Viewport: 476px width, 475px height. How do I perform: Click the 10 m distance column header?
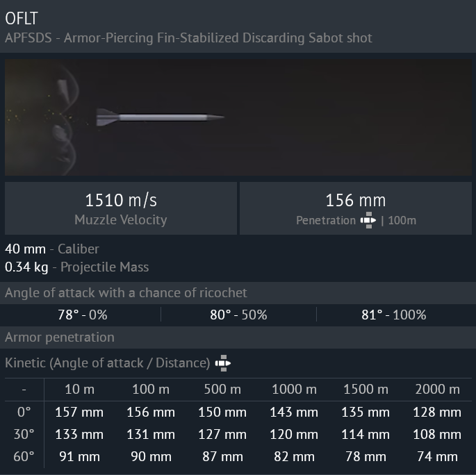point(79,389)
